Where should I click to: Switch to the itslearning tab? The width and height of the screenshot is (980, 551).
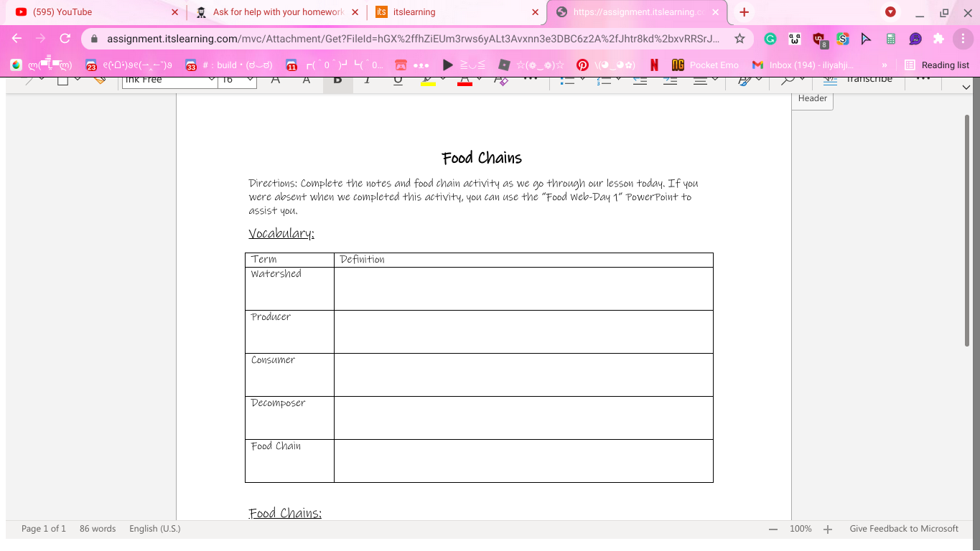coord(452,12)
